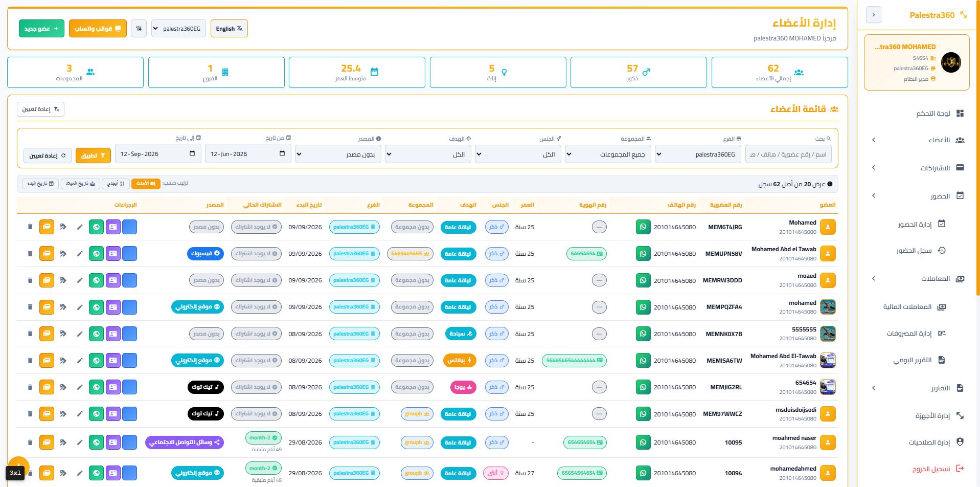Expand التقارير reports sidebar section
The image size is (980, 487).
click(x=919, y=388)
